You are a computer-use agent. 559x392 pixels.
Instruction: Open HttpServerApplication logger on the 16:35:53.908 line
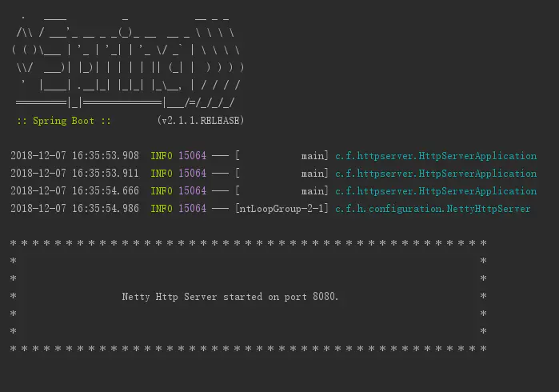[x=436, y=156]
